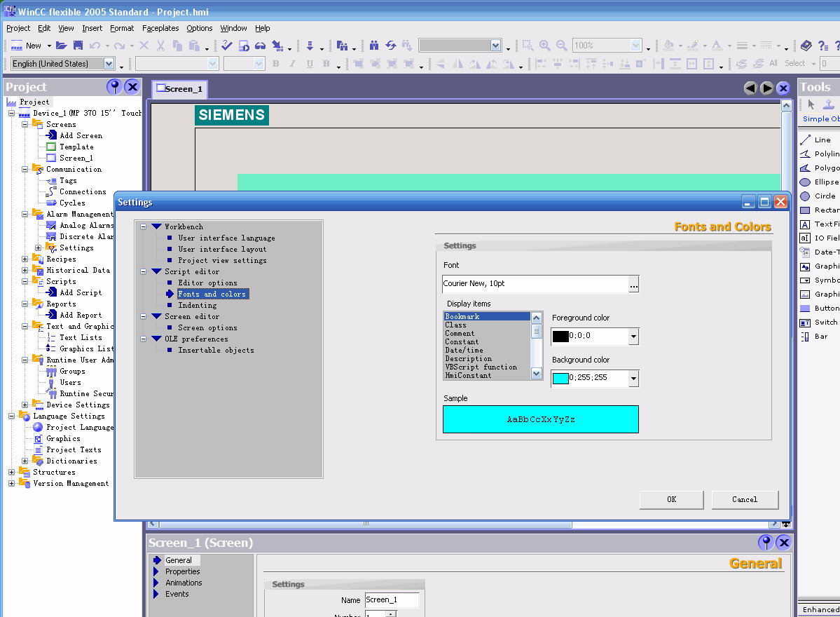
Task: Run the consistency check checkmark icon
Action: [226, 46]
